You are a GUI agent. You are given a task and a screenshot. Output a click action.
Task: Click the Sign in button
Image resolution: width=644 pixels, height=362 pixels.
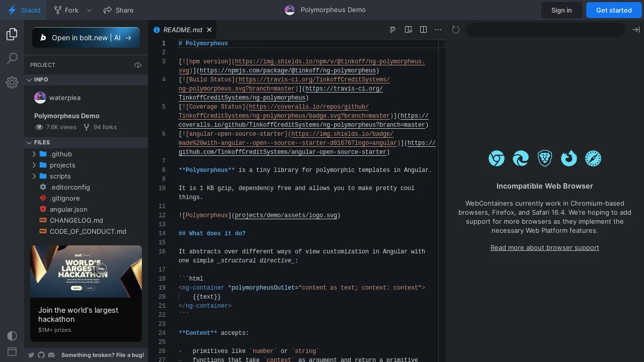click(561, 10)
